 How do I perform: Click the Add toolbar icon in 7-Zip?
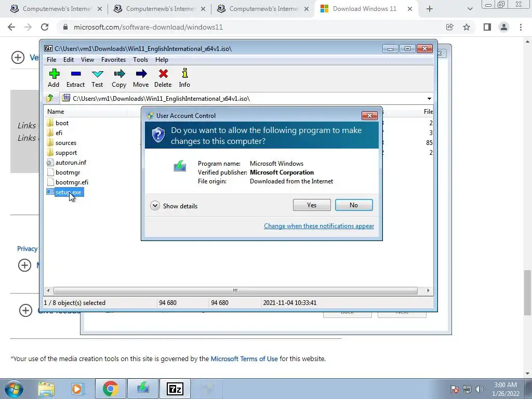pyautogui.click(x=54, y=78)
